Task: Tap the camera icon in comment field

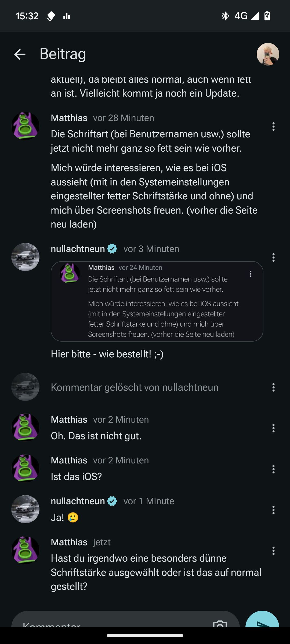Action: point(220,623)
